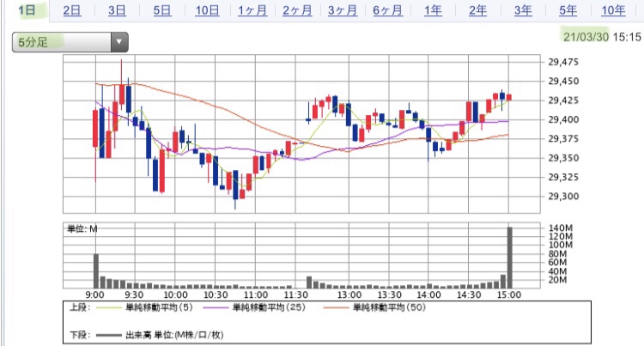644x346 pixels.
Task: Show the 10年 chart range
Action: pyautogui.click(x=613, y=10)
